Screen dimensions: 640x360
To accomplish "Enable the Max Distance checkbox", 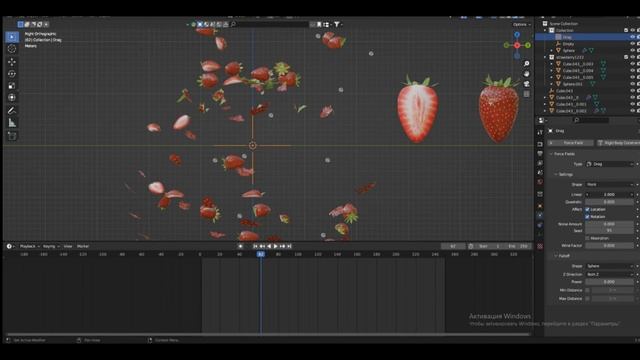I will point(587,299).
